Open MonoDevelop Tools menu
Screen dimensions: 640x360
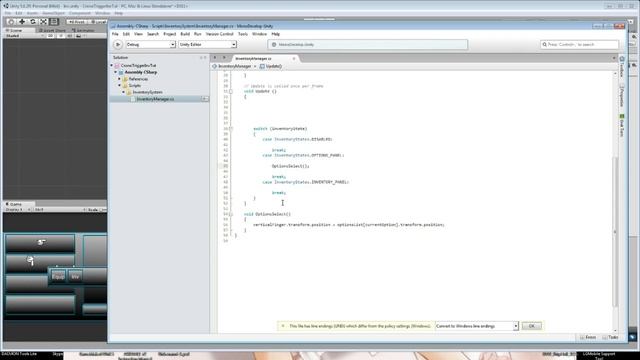point(243,34)
